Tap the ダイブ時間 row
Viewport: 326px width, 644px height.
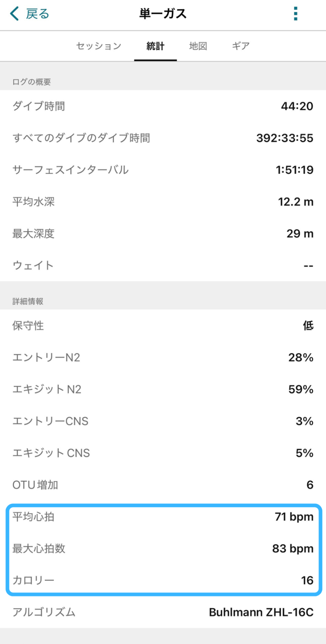pos(163,106)
